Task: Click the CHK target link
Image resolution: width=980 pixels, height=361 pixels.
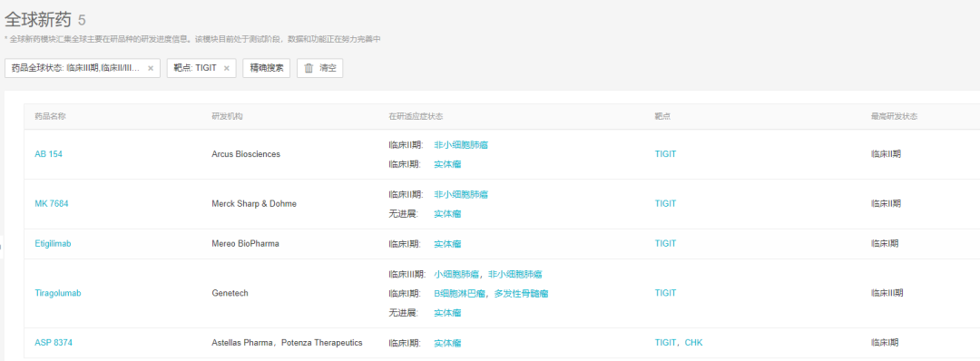Action: click(x=694, y=343)
